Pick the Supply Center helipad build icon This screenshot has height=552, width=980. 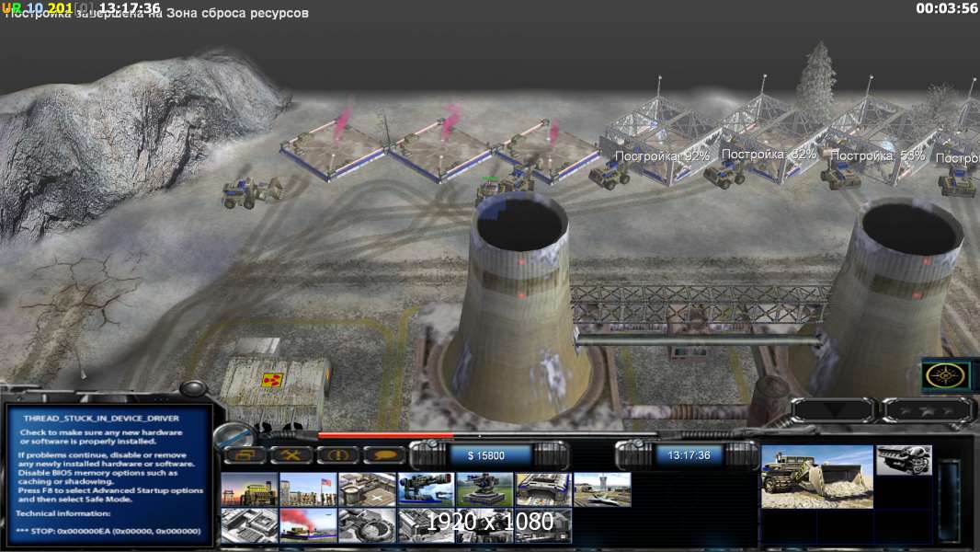point(367,489)
